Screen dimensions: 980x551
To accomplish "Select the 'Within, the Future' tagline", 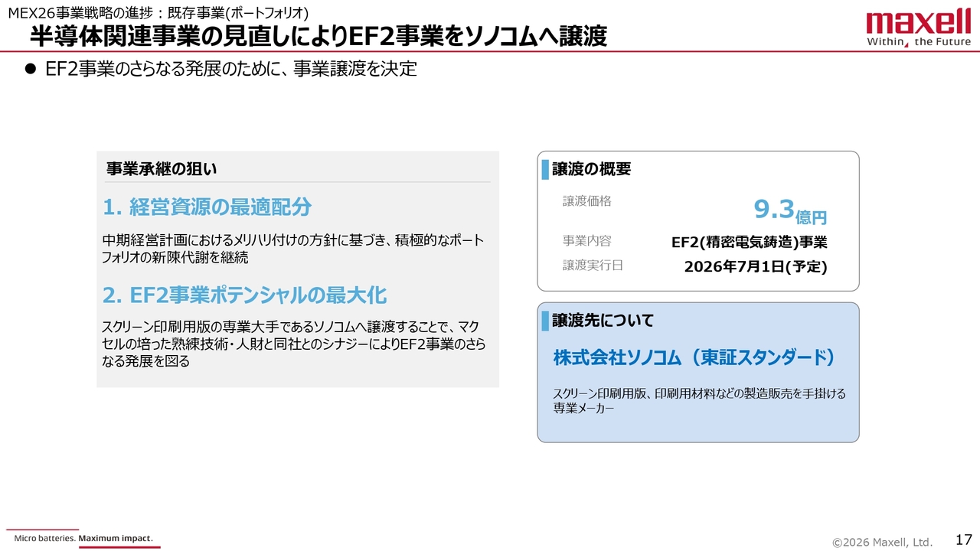I will [918, 42].
